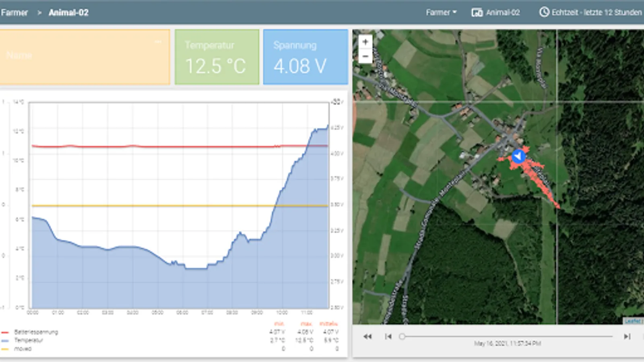Screen dimensions: 644x362
Task: Click the '4.08 V' reading in Spannung card
Action: click(x=300, y=66)
